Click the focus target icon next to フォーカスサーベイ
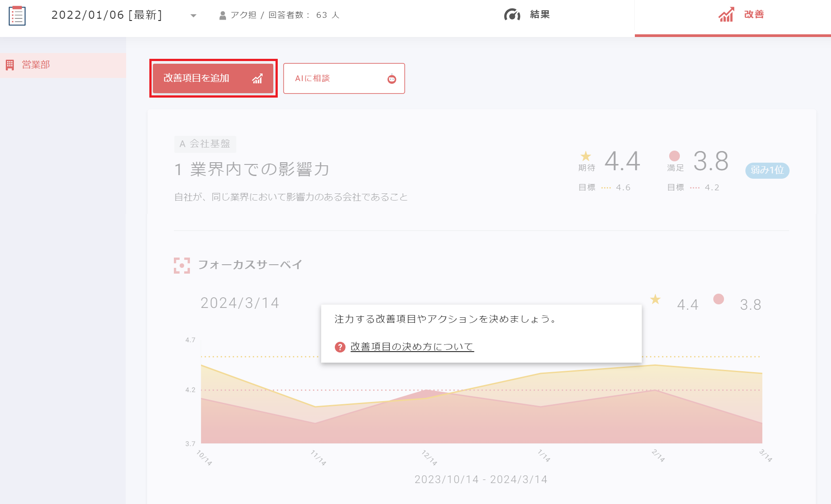The height and width of the screenshot is (504, 831). [183, 264]
